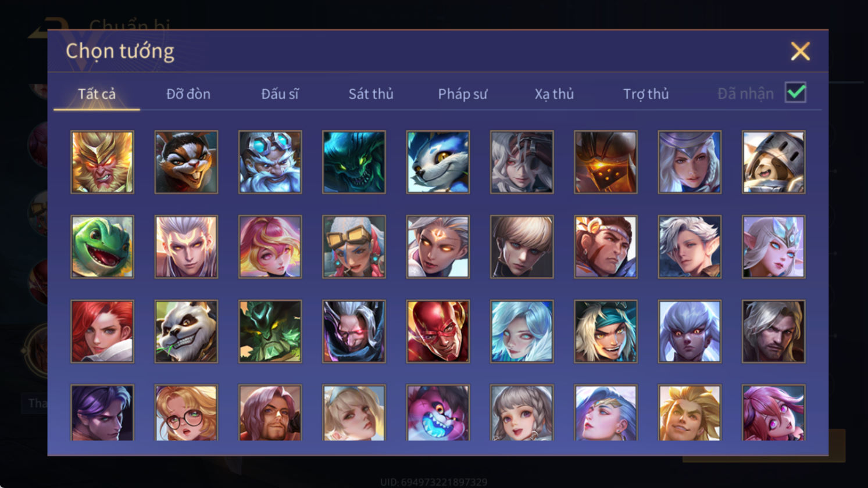Viewport: 868px width, 488px height.
Task: Pick the blue wolf cub hero portrait
Action: [x=438, y=162]
